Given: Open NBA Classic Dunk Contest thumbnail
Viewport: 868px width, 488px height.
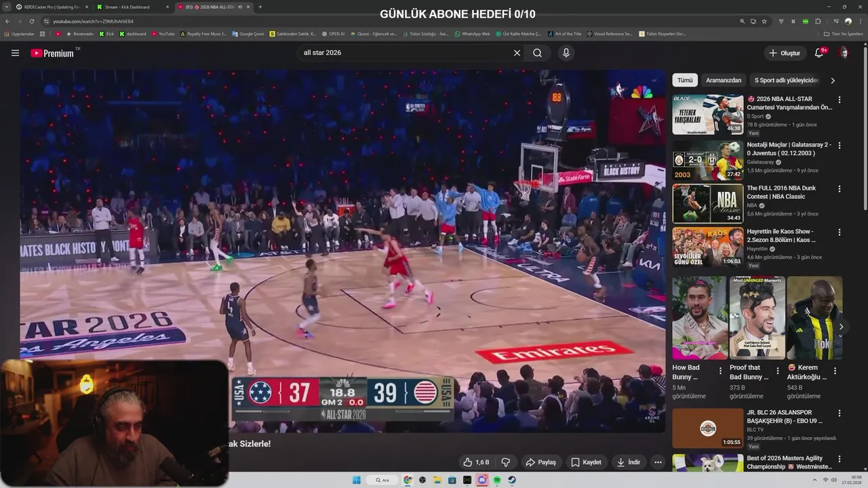Looking at the screenshot, I should (708, 203).
